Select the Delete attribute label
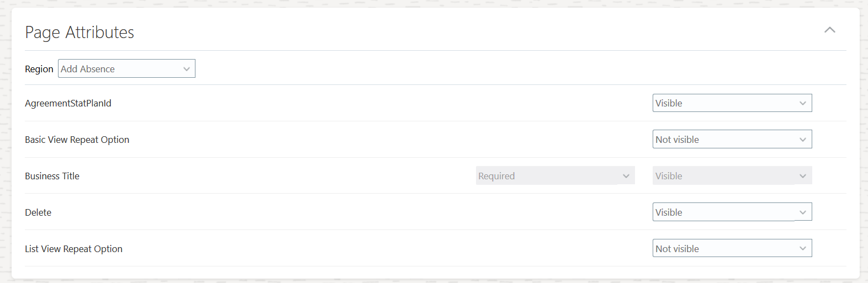The height and width of the screenshot is (283, 868). tap(38, 212)
